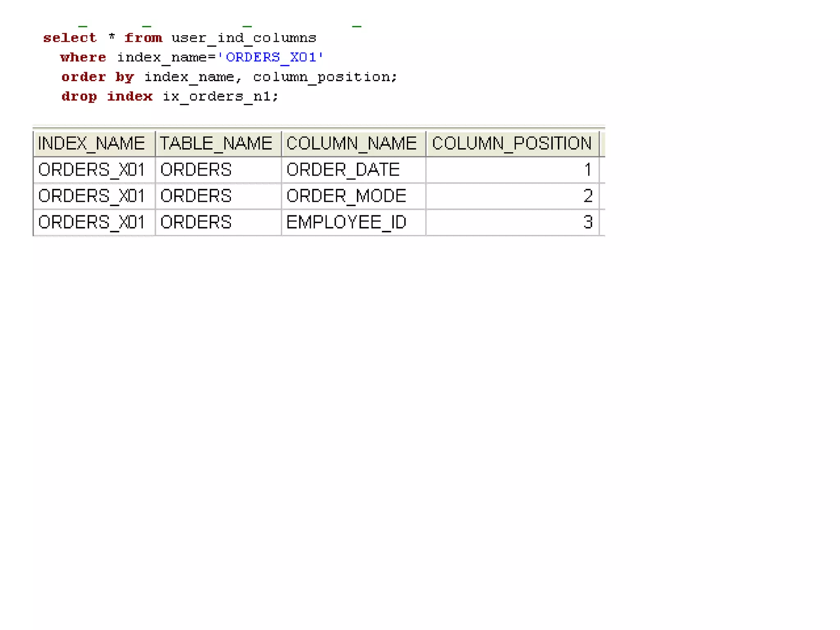840x630 pixels.
Task: Click column position value 1
Action: tap(587, 170)
